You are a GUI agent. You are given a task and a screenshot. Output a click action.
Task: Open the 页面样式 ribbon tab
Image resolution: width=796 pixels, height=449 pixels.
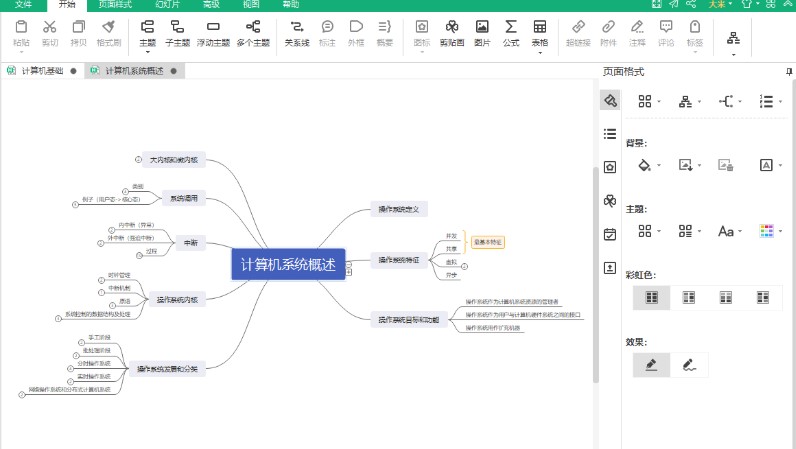[x=114, y=5]
